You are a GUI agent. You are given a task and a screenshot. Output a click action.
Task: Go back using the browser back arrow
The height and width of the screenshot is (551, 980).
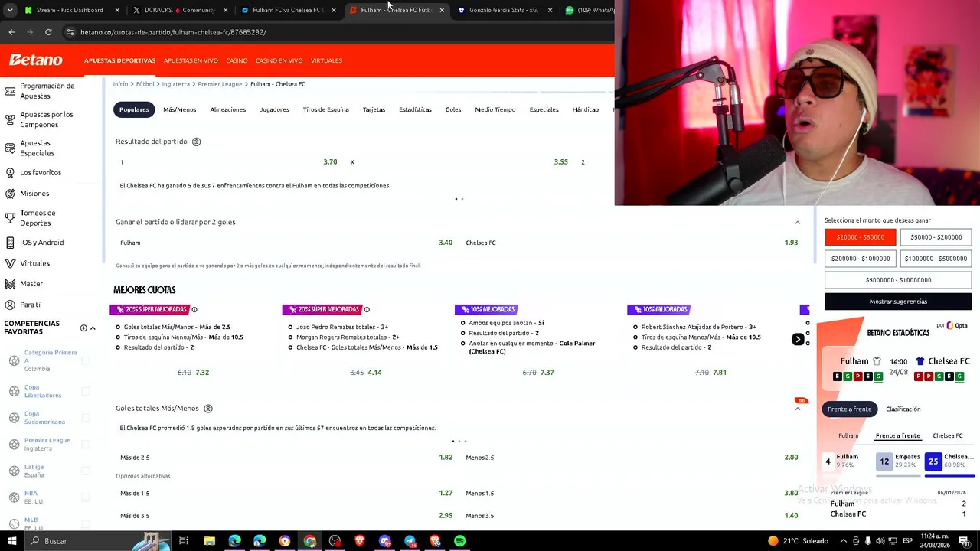point(11,32)
